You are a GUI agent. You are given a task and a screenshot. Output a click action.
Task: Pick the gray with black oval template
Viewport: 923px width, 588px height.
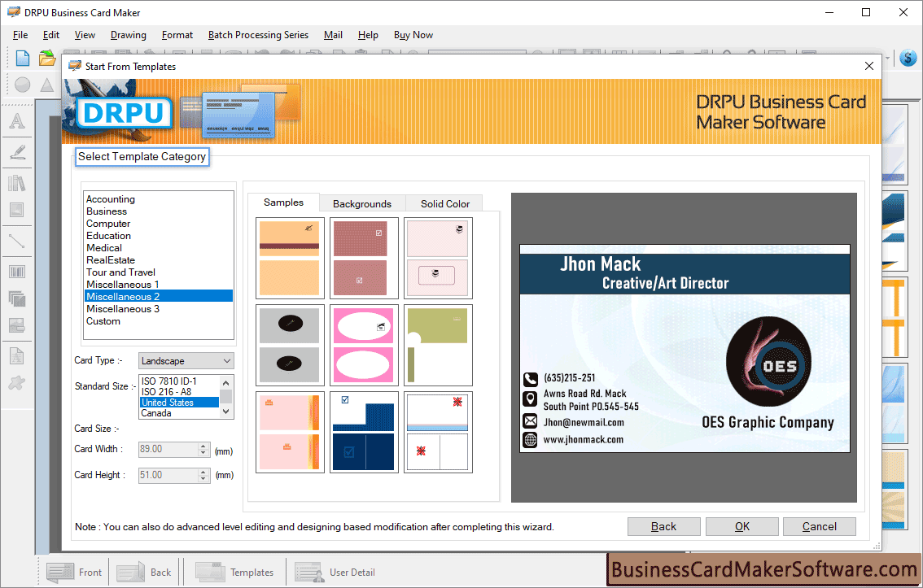click(x=290, y=345)
